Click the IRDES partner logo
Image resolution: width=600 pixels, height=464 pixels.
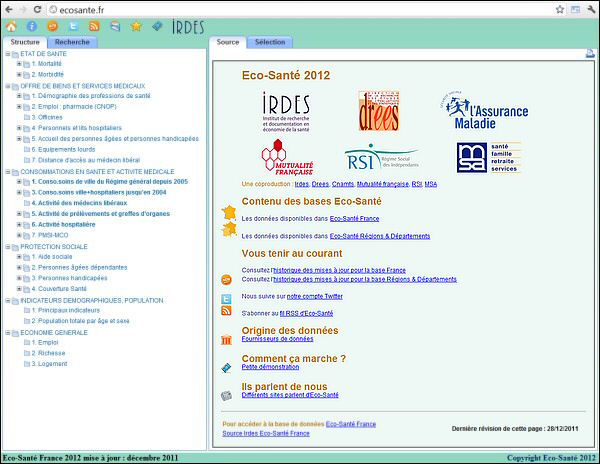[x=286, y=112]
